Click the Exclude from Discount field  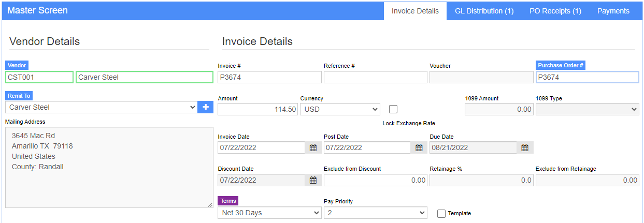pos(376,180)
